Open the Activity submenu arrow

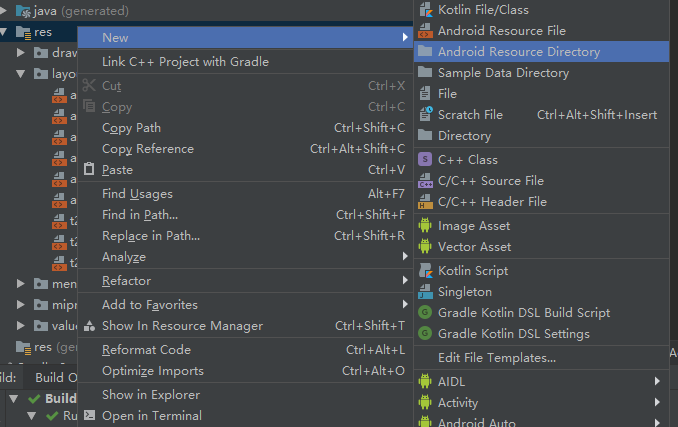coord(657,402)
